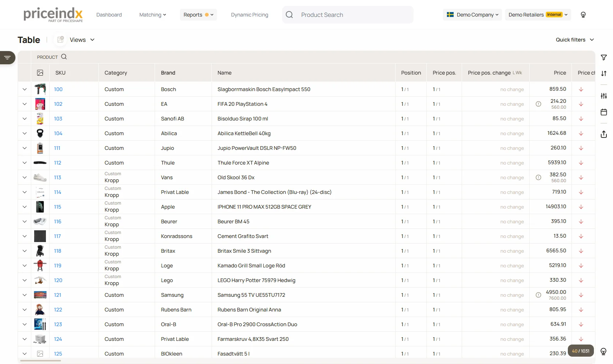The image size is (613, 364).
Task: Open the sort arrows icon on right sidebar
Action: (604, 73)
